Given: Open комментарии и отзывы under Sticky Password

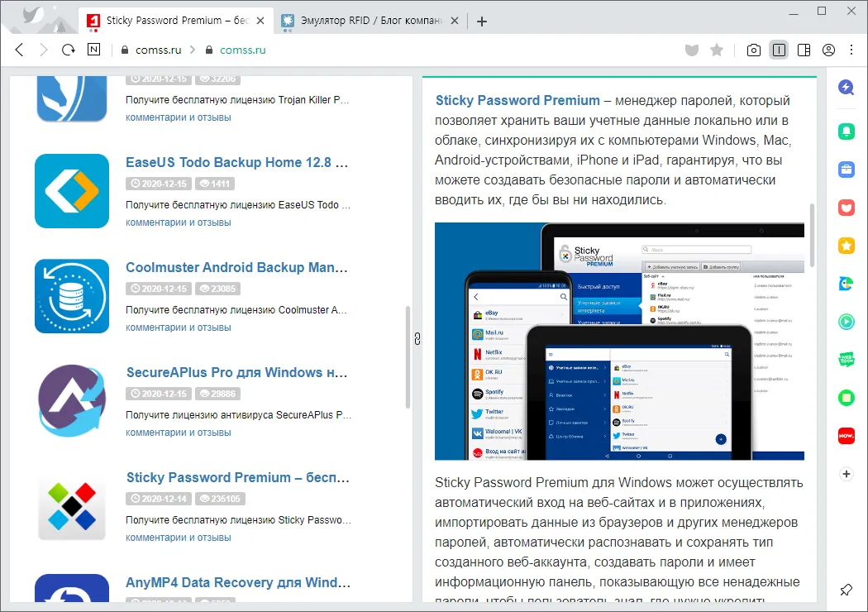Looking at the screenshot, I should coord(179,538).
